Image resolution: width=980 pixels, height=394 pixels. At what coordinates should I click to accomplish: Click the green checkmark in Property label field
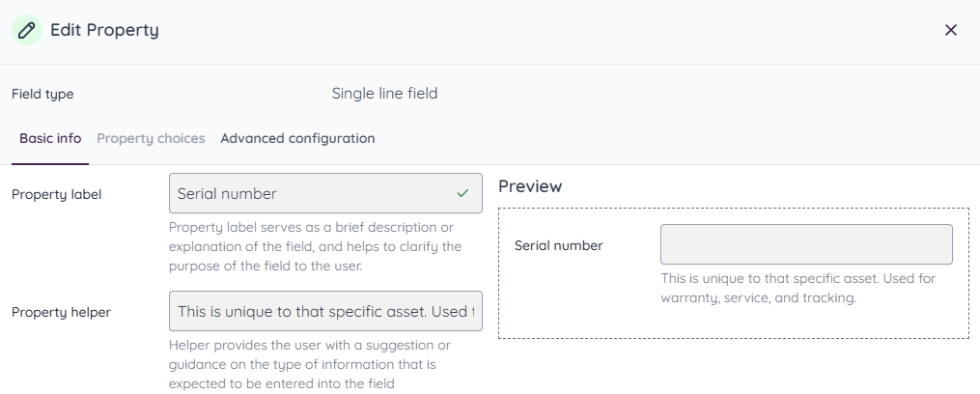462,193
